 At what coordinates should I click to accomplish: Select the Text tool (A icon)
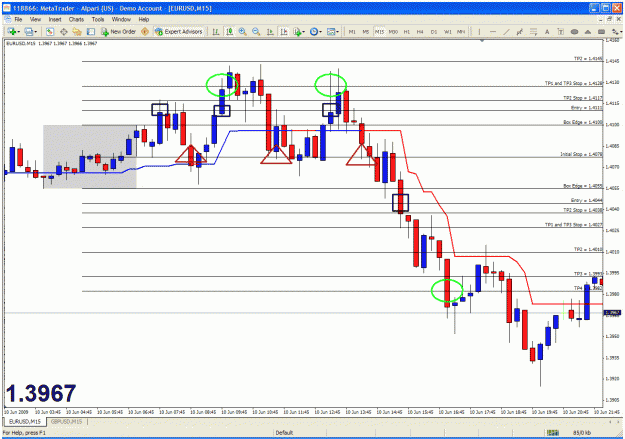click(547, 31)
